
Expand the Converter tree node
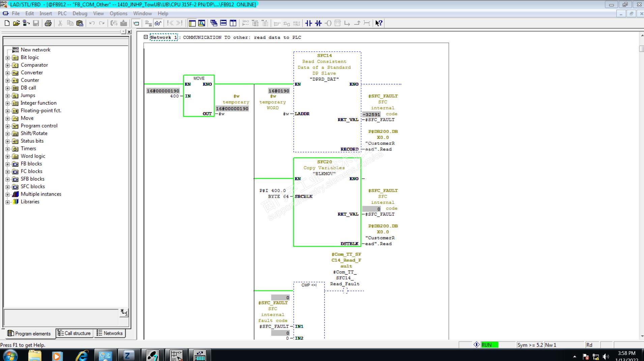7,73
